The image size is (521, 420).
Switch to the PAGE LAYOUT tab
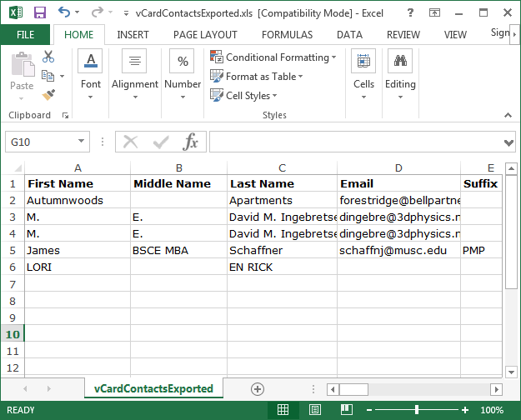205,34
